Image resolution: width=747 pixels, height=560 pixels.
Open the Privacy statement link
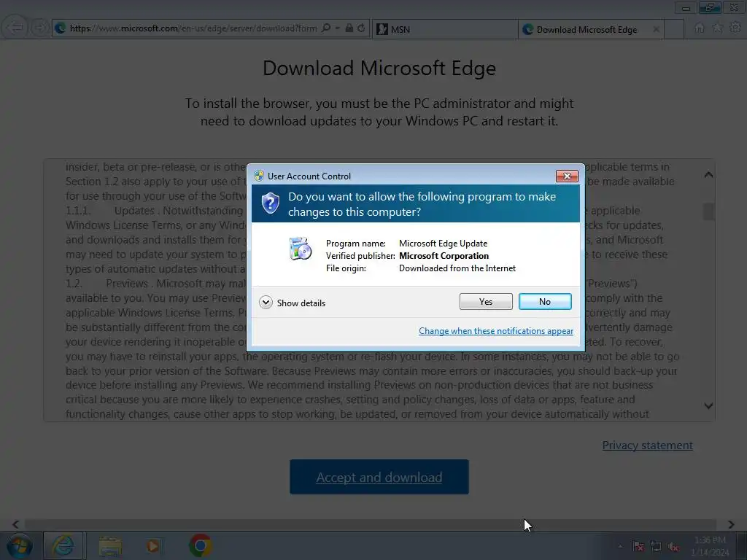pyautogui.click(x=648, y=446)
